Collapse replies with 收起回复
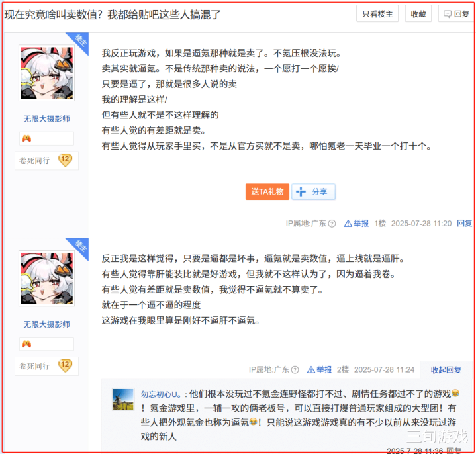Screen dimensions: 476x454 point(446,370)
